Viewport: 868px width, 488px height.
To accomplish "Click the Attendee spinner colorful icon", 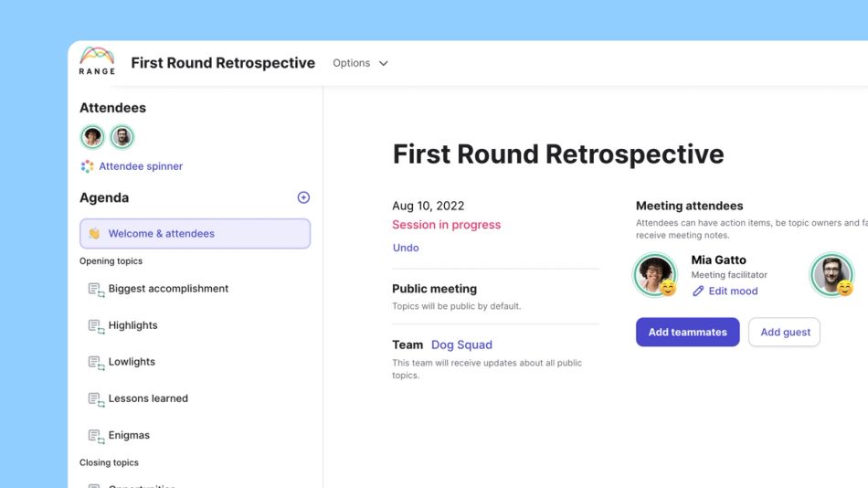I will pyautogui.click(x=87, y=166).
